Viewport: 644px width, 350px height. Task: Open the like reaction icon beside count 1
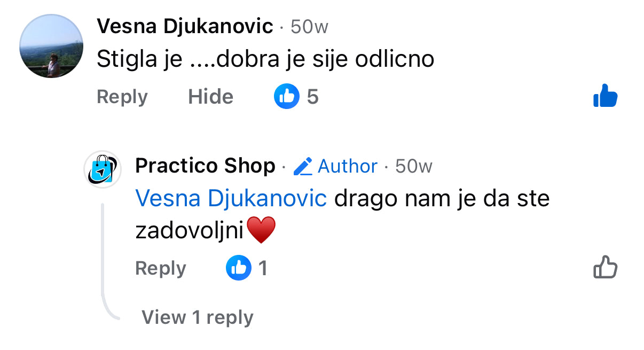pyautogui.click(x=238, y=268)
